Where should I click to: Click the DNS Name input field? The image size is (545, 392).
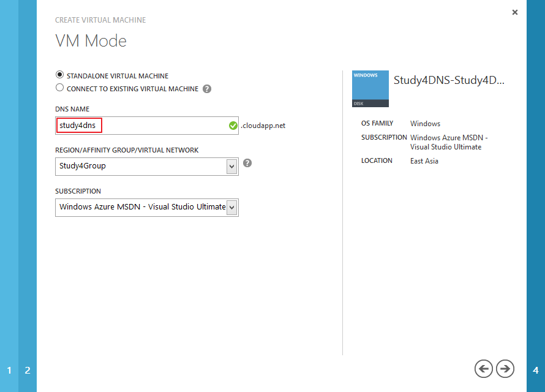147,126
